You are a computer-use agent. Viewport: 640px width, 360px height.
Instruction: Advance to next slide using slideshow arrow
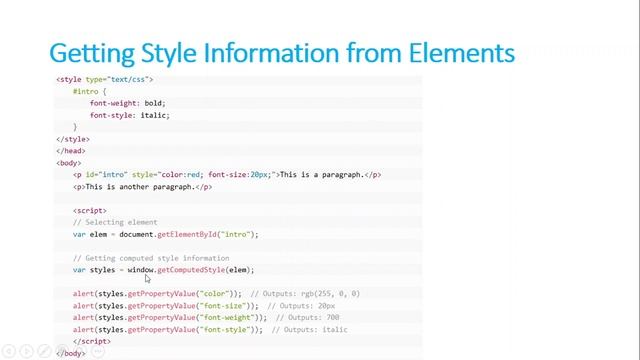(26, 351)
